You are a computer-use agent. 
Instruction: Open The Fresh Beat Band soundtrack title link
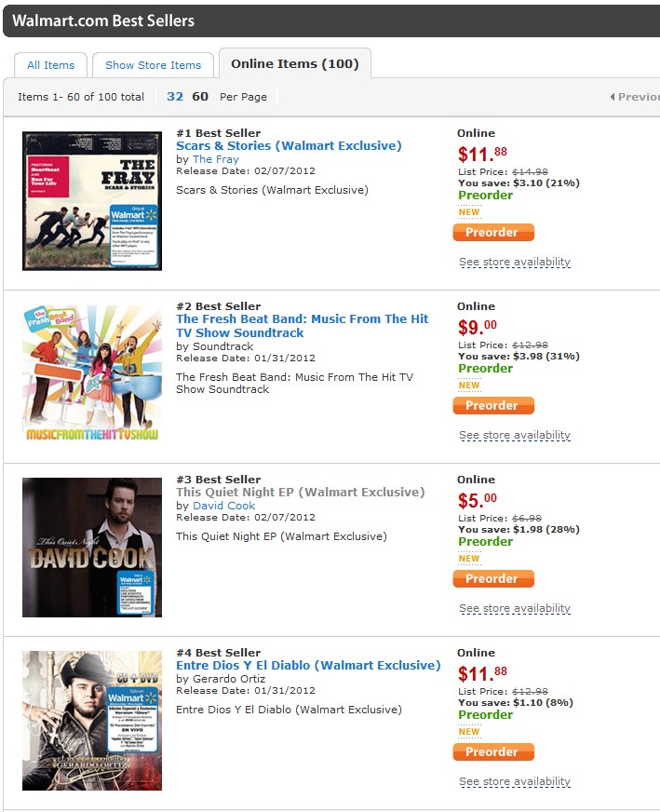(302, 326)
